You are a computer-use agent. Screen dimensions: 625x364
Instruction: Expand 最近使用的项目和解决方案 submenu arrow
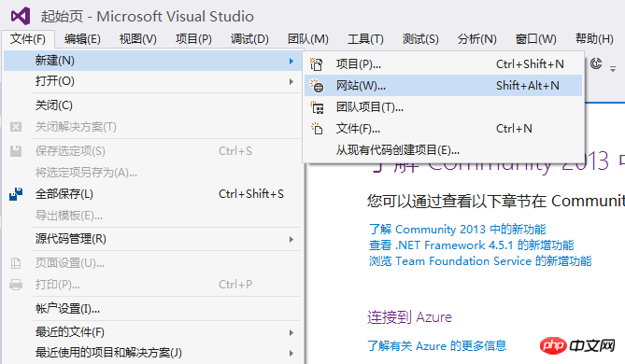point(291,353)
